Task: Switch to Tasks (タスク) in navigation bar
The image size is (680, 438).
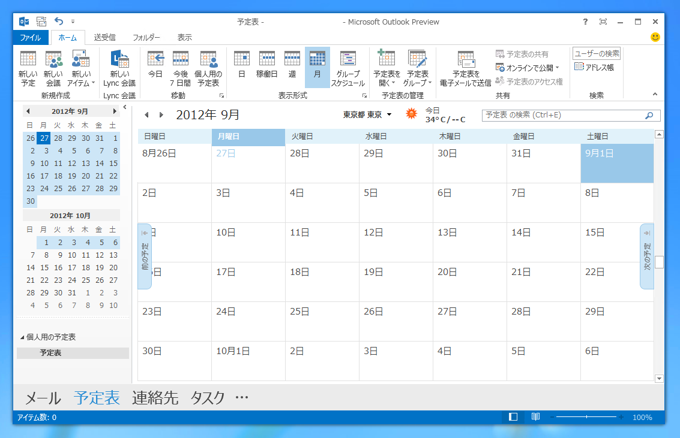Action: pos(208,398)
